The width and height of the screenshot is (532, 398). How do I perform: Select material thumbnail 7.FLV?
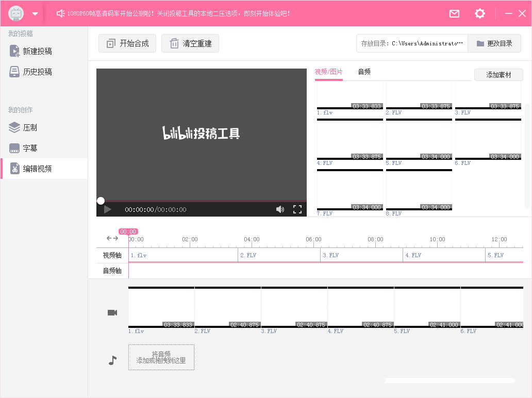point(350,190)
